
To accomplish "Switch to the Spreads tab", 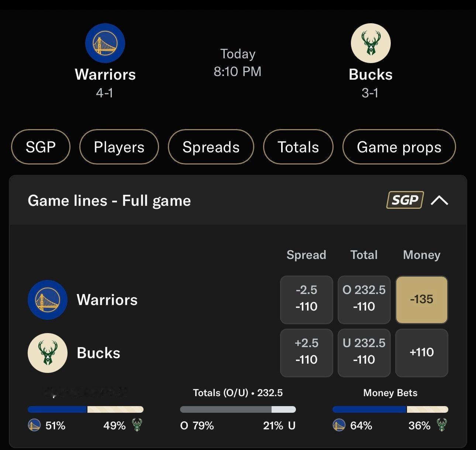I will [x=211, y=147].
